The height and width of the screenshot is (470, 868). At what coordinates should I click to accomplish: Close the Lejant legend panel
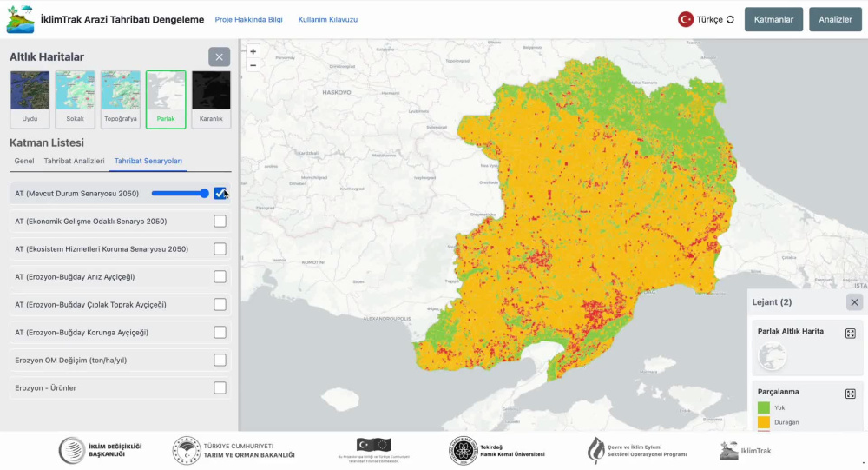(x=854, y=302)
